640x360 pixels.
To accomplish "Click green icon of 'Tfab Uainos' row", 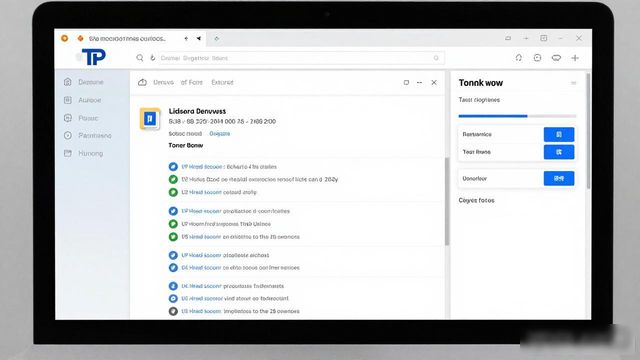I will pos(173,224).
